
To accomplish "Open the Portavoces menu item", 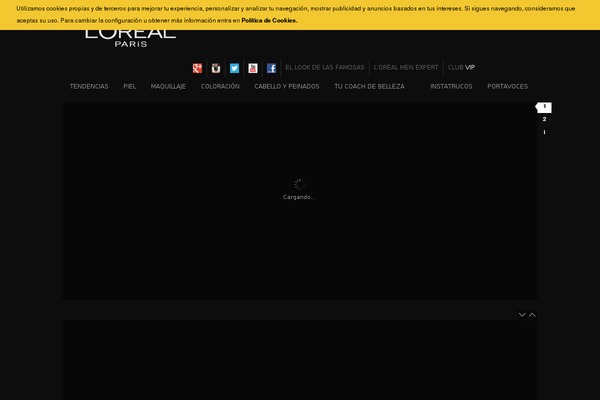I will coord(507,87).
